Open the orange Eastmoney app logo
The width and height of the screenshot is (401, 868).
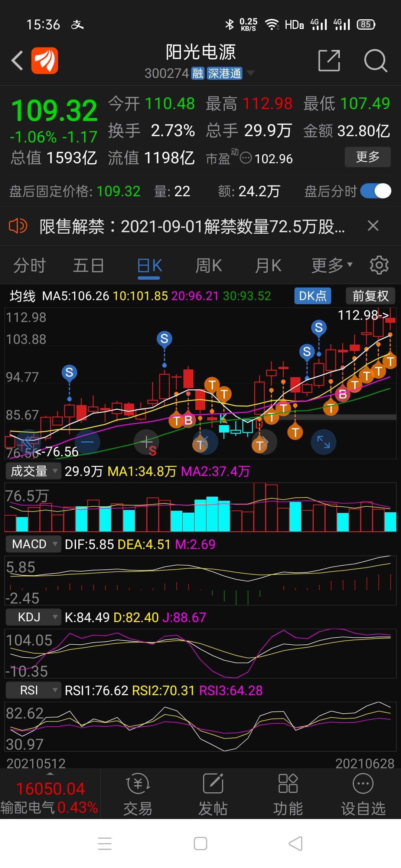coord(45,60)
